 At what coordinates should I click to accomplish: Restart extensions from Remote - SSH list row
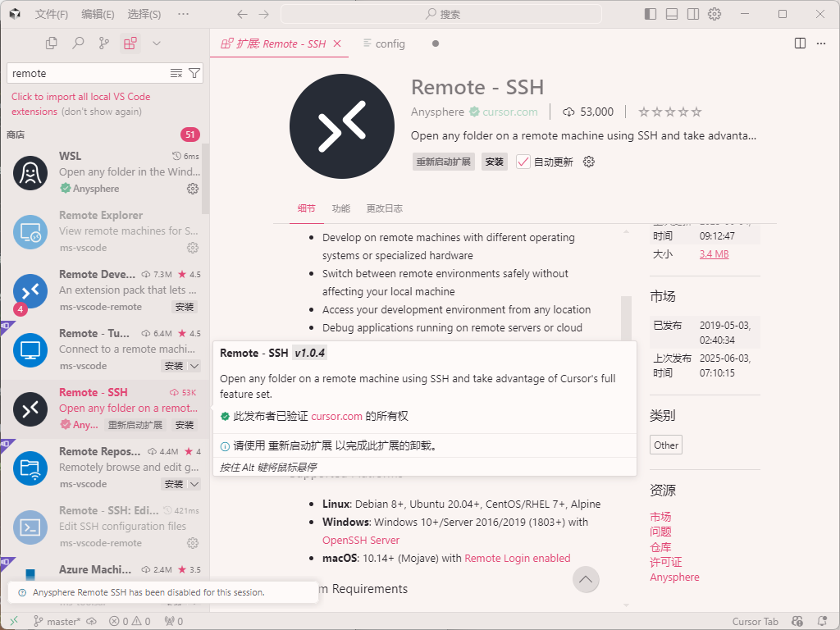(135, 425)
